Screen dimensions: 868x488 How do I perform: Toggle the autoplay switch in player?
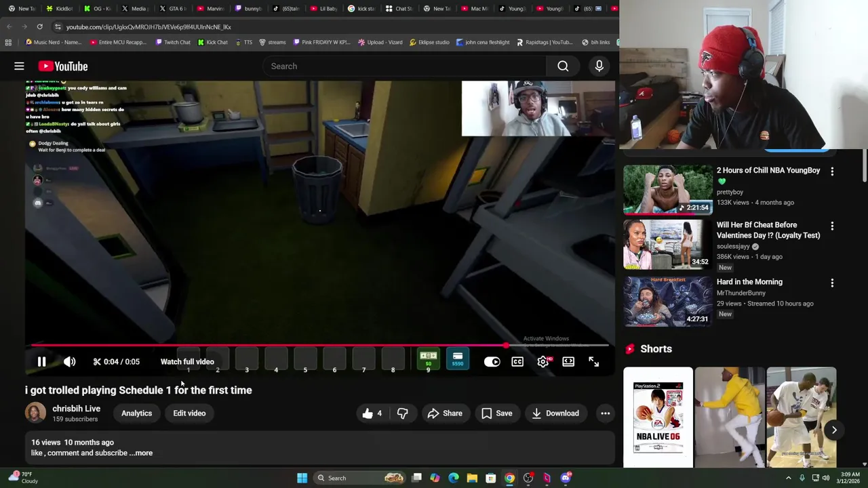(x=492, y=362)
